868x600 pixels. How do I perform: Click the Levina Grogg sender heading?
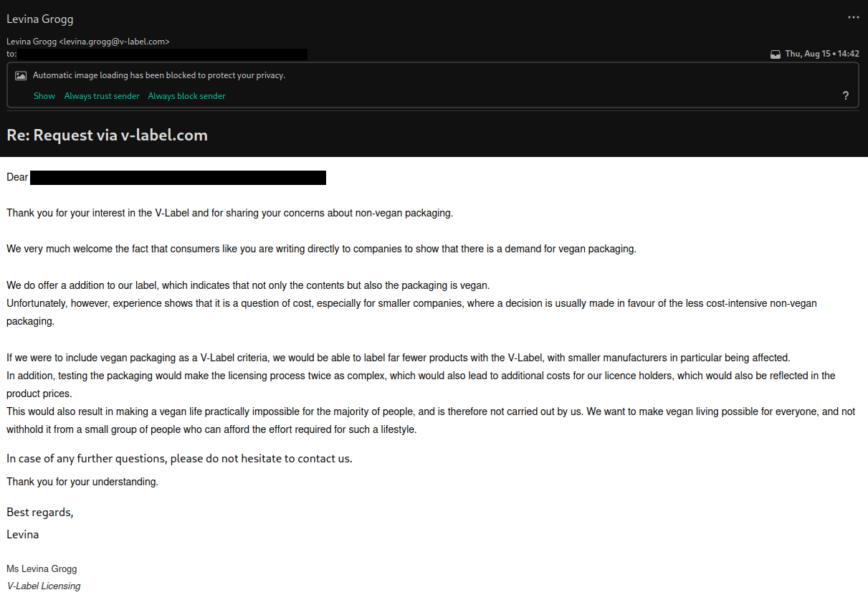click(x=40, y=19)
